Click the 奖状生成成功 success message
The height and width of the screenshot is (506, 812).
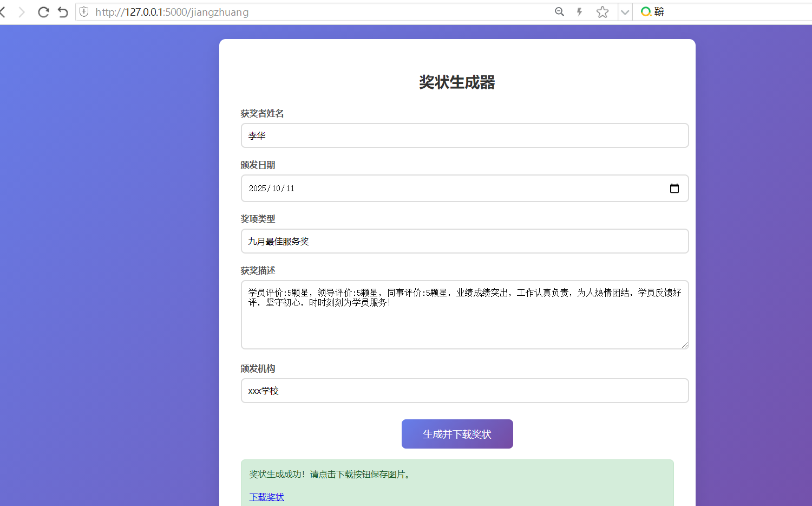331,474
